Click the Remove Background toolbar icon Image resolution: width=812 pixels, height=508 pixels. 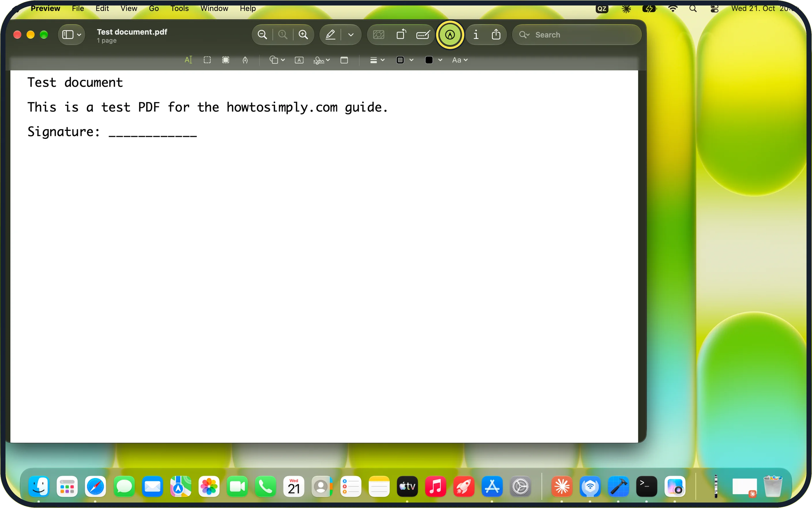click(379, 35)
